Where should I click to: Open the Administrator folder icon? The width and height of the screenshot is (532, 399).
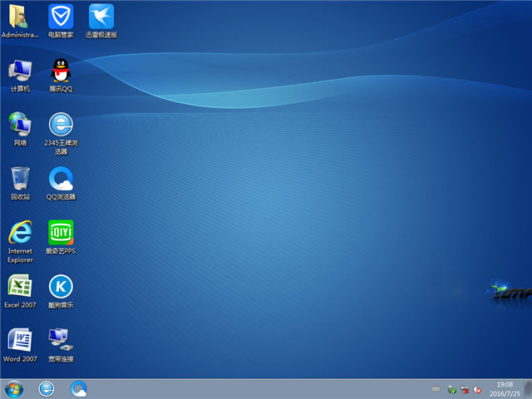click(19, 17)
